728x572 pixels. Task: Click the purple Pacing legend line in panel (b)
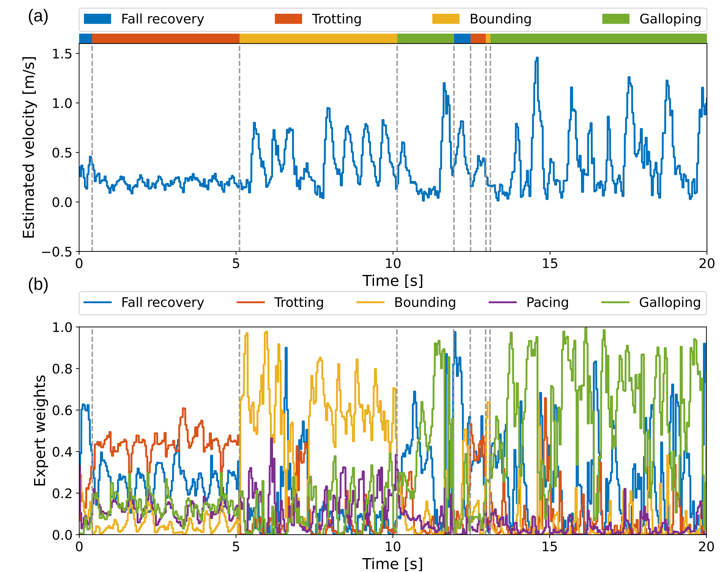click(x=502, y=302)
